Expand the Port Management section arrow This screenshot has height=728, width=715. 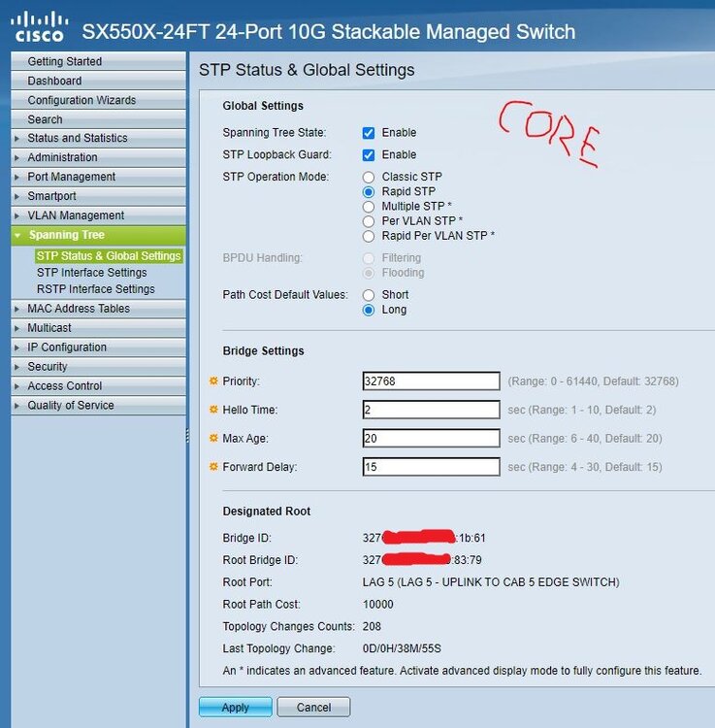pos(17,177)
